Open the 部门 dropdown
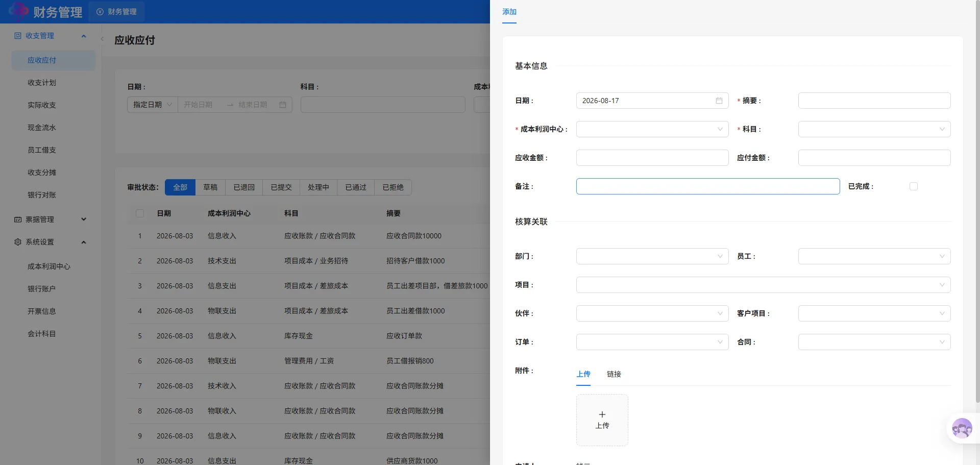Screen dimensions: 980x465 click(652, 256)
